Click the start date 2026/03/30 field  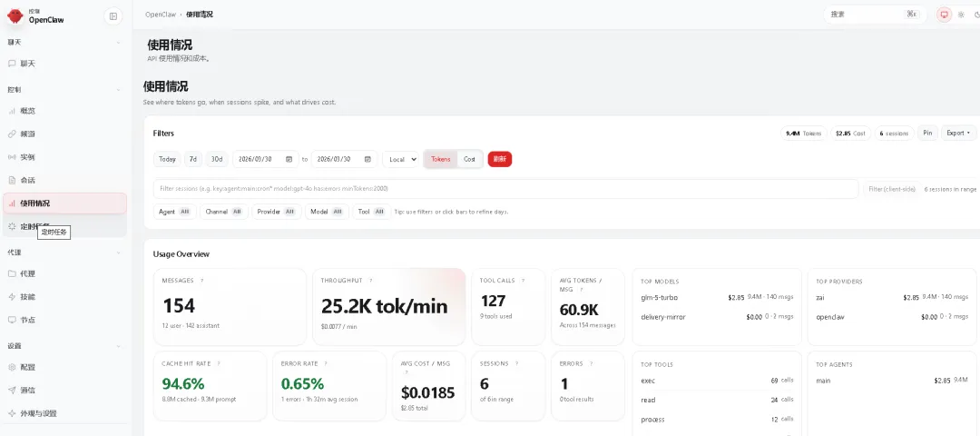click(x=265, y=160)
